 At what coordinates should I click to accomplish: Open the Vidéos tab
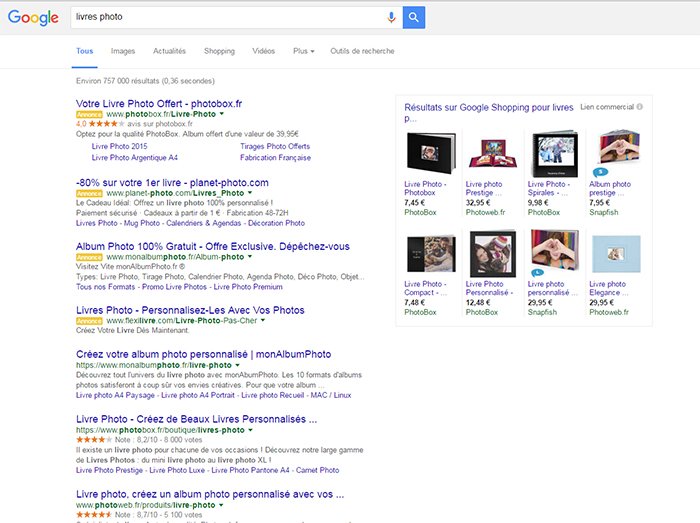click(263, 51)
